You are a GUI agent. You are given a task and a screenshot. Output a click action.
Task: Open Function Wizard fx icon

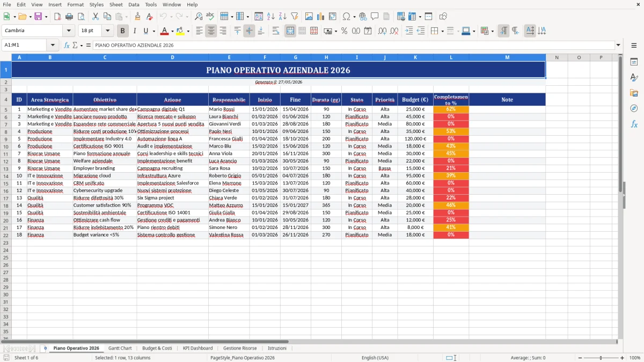click(x=67, y=46)
